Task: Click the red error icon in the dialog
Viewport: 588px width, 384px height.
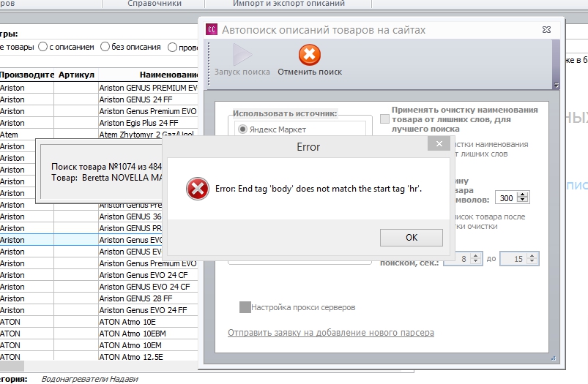Action: pos(197,189)
